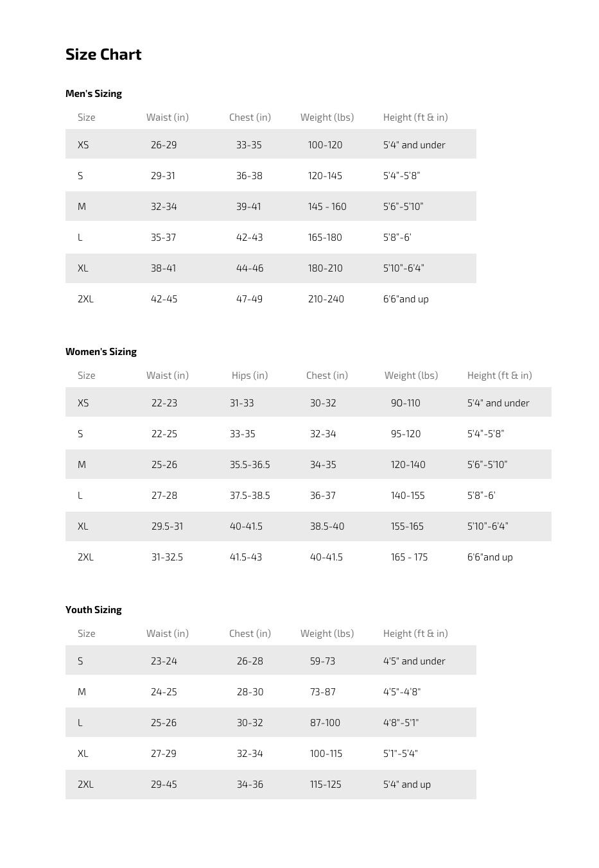Select Women's 2XL weight 165 - 175
599x868 pixels.
409,557
